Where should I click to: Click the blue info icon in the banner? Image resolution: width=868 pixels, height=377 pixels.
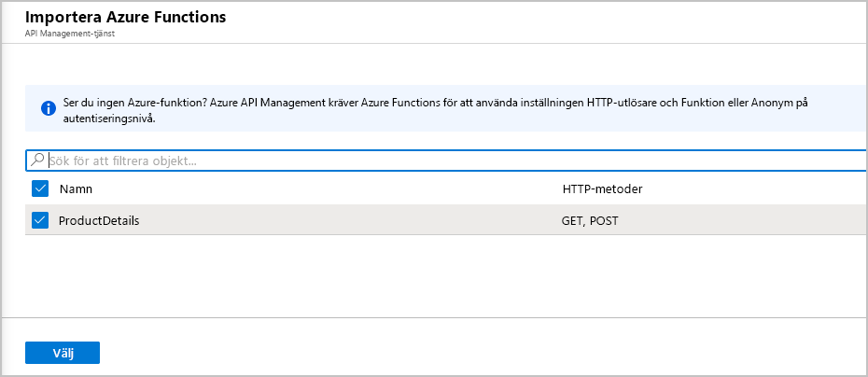pyautogui.click(x=49, y=108)
